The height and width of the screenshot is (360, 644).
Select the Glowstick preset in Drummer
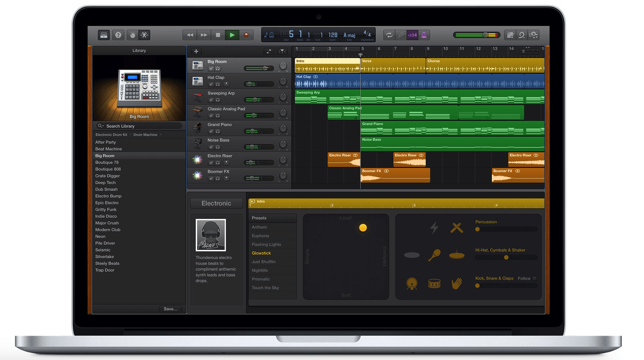[x=261, y=252]
